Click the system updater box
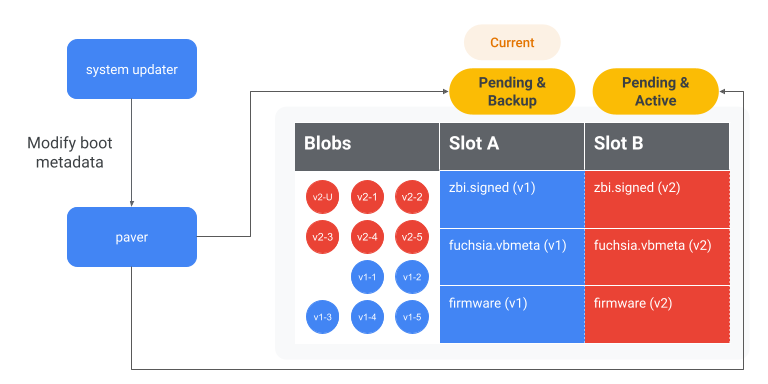Image resolution: width=768 pixels, height=384 pixels. [x=132, y=69]
